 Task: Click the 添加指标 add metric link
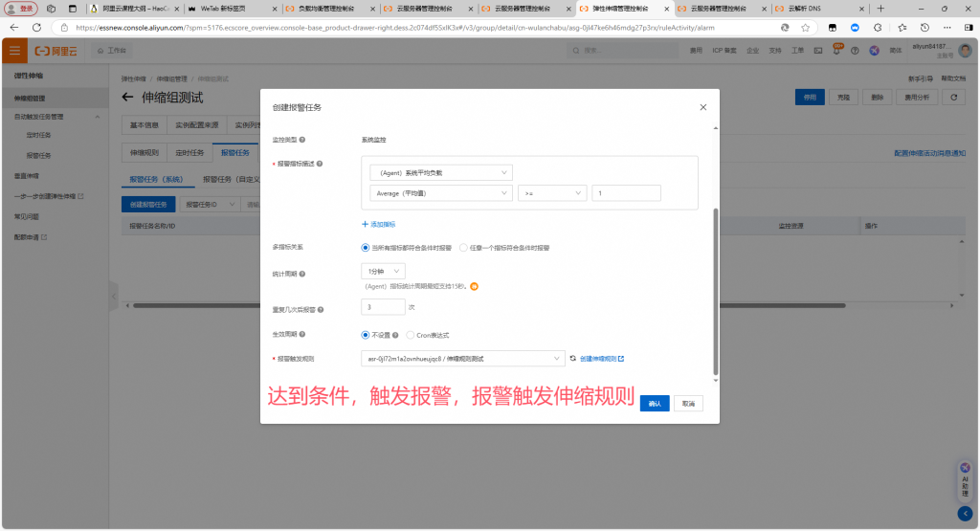click(x=379, y=224)
